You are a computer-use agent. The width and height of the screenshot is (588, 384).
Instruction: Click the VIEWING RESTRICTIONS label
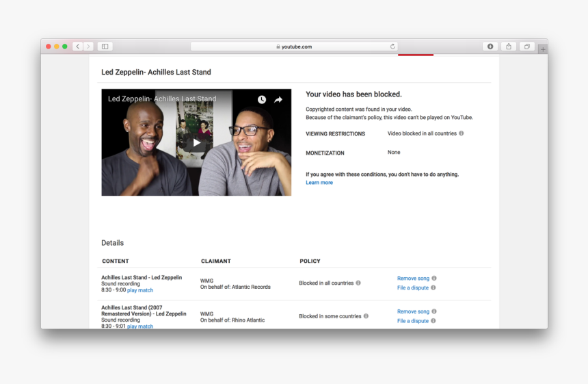point(335,133)
